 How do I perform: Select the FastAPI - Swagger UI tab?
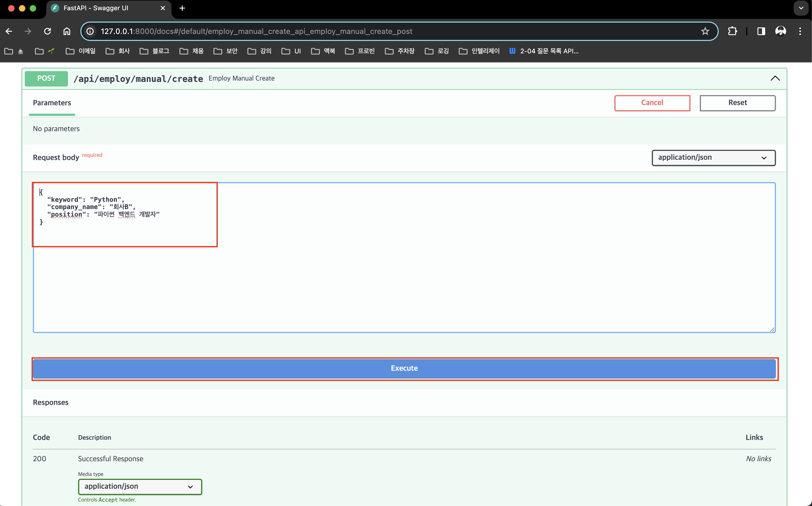pyautogui.click(x=108, y=8)
